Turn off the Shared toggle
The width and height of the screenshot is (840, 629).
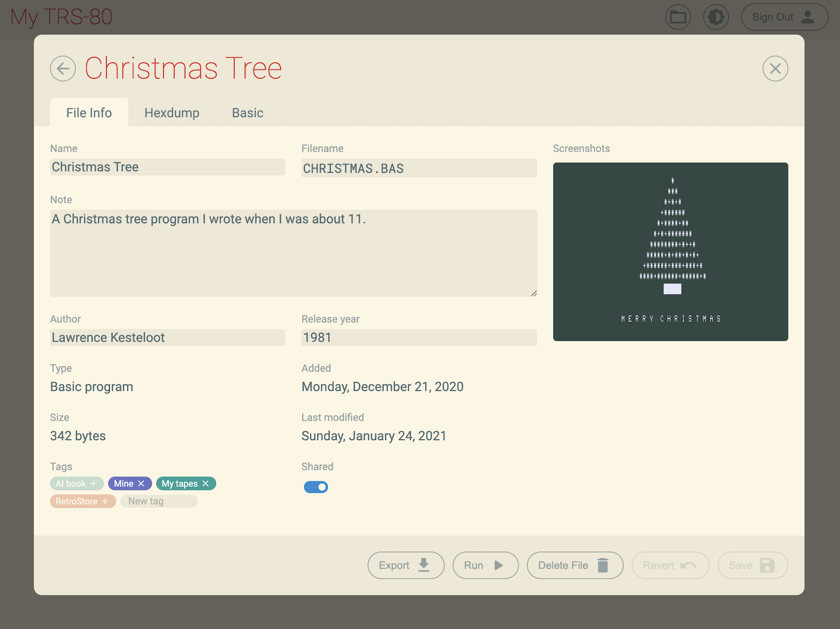click(316, 487)
